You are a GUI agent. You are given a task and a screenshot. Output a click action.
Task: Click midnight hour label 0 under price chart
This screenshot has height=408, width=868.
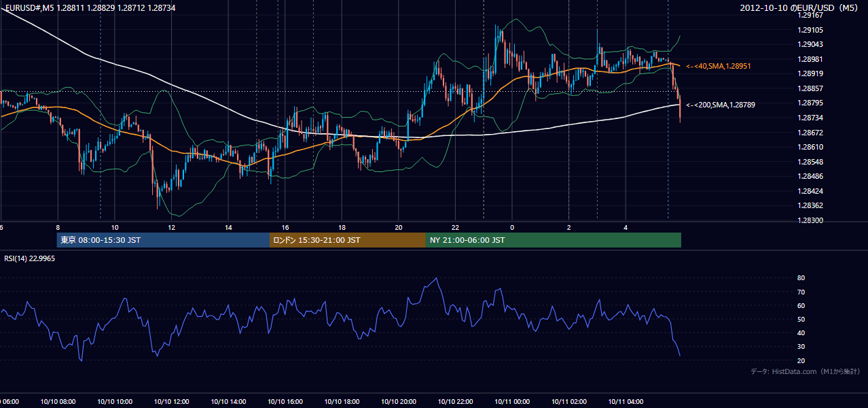pos(512,227)
